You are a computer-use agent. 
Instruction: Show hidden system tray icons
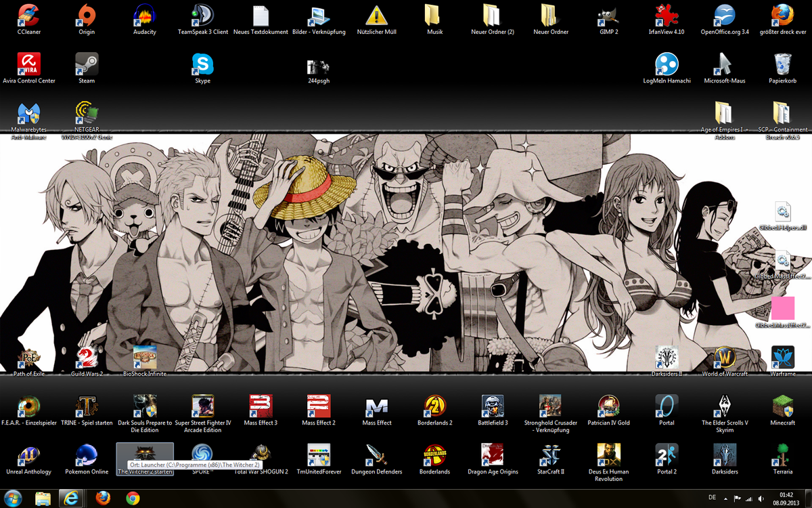(727, 498)
